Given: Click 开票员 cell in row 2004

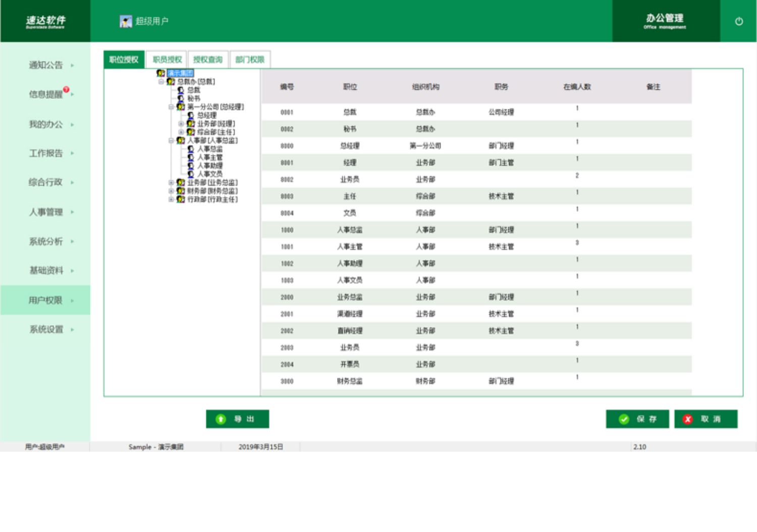Looking at the screenshot, I should (x=350, y=364).
